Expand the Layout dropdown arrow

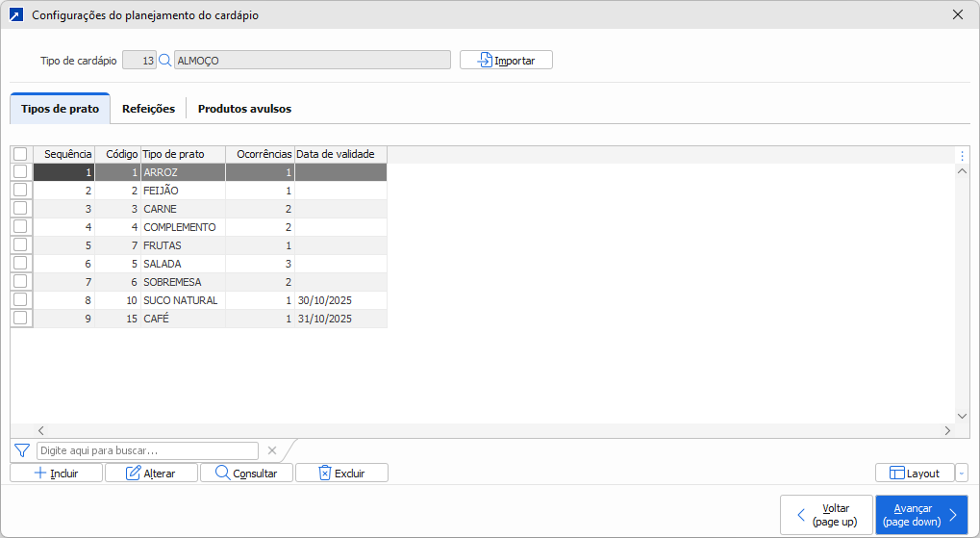click(x=962, y=473)
